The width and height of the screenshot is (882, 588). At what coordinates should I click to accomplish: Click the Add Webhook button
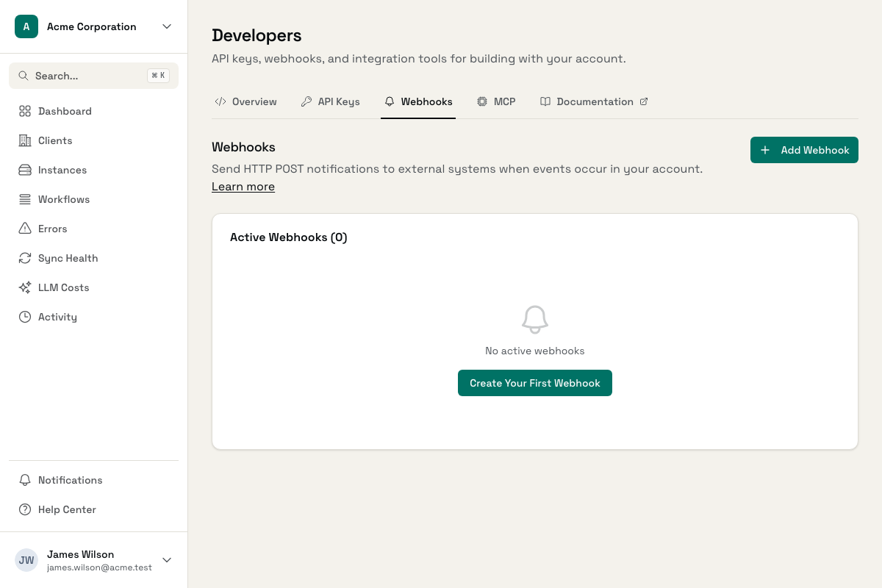804,150
